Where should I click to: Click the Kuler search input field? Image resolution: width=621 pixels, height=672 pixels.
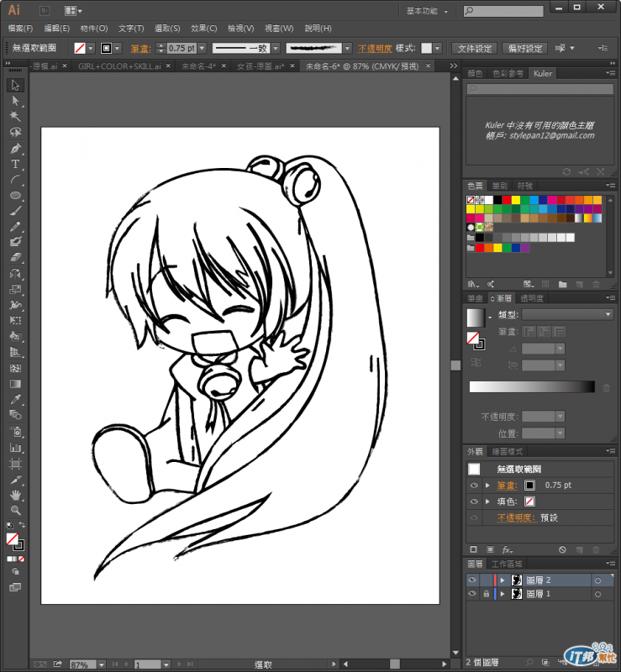(x=540, y=89)
